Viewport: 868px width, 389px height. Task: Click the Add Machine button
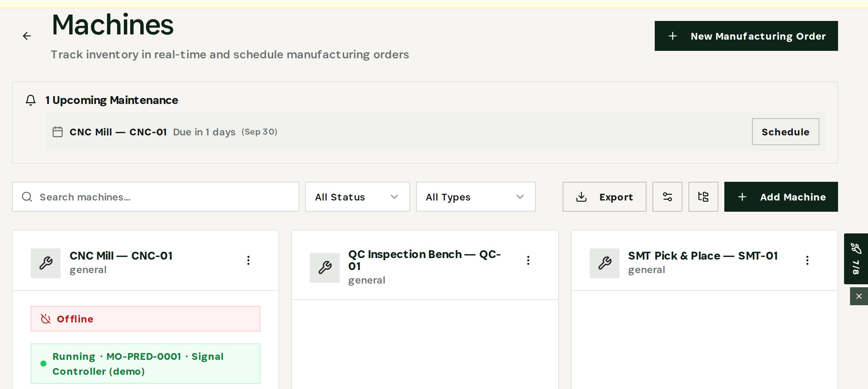pos(781,197)
